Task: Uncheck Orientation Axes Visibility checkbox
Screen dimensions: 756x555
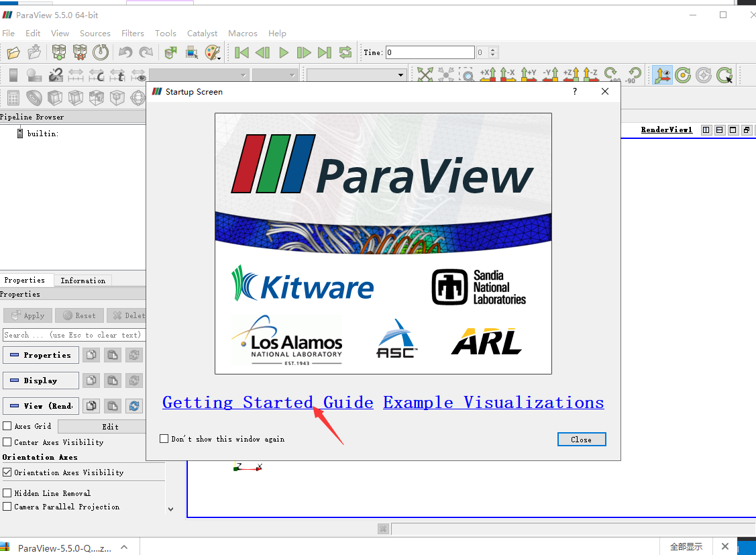Action: pos(7,472)
